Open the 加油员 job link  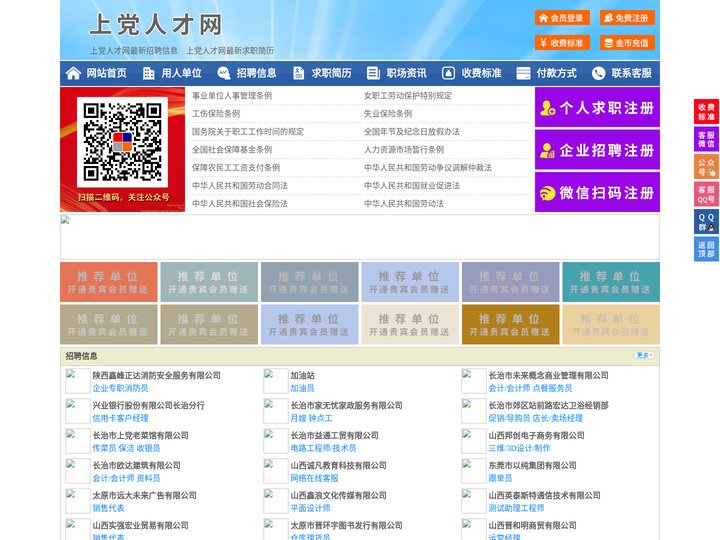[302, 388]
